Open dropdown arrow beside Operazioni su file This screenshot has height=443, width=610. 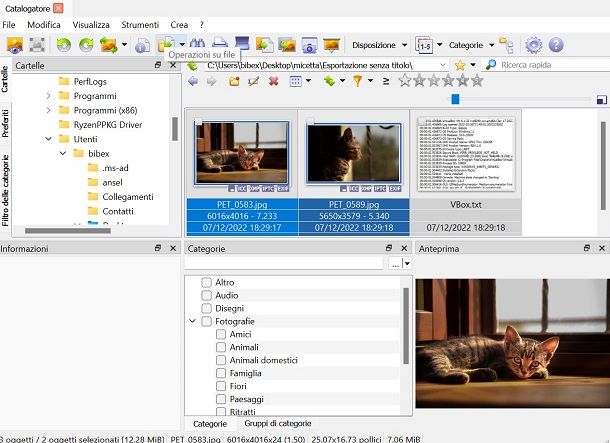coord(182,44)
